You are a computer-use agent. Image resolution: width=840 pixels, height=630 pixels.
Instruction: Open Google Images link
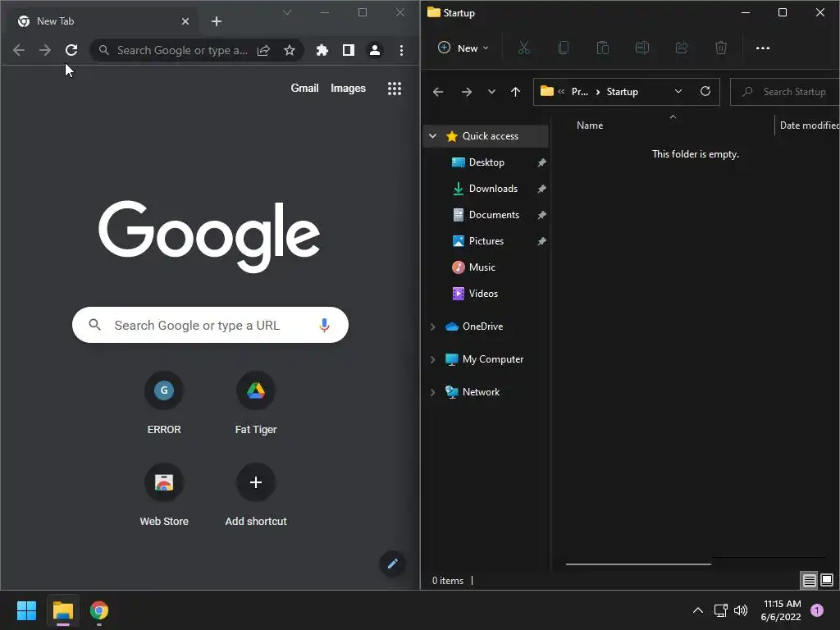(x=348, y=89)
